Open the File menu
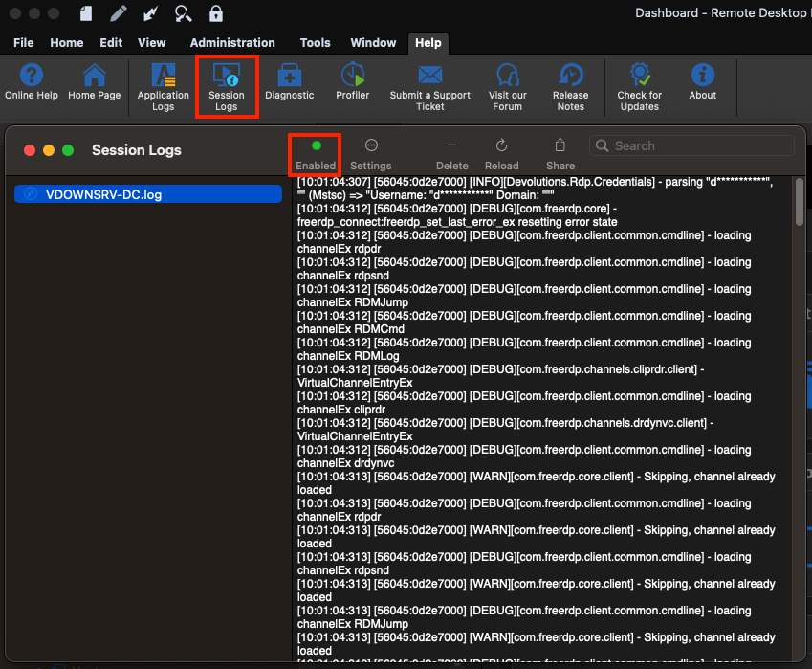812x669 pixels. pyautogui.click(x=23, y=43)
